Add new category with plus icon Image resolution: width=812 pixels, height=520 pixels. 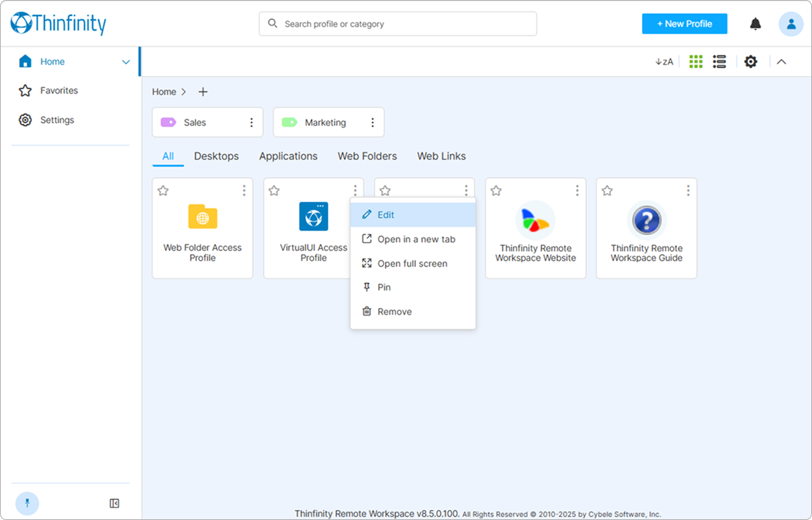pyautogui.click(x=203, y=92)
